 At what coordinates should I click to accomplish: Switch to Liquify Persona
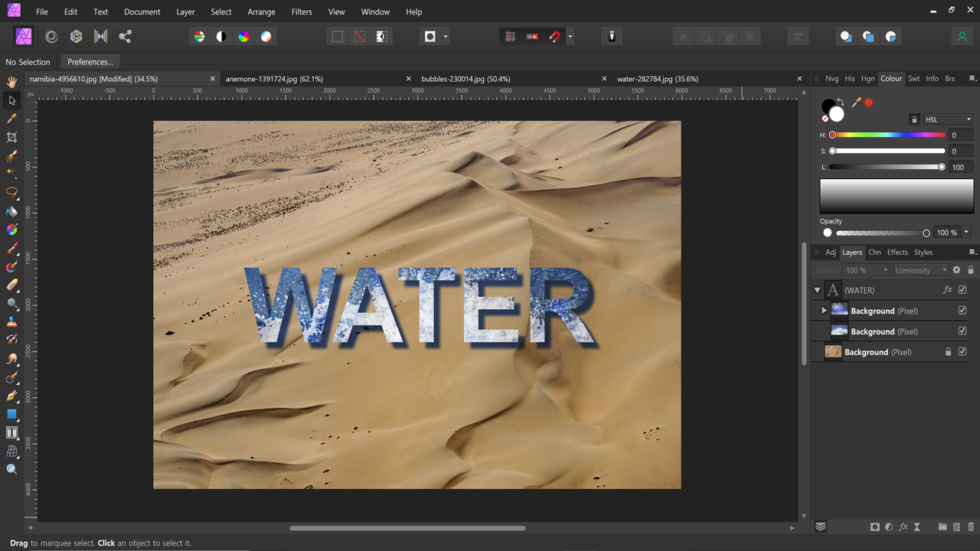tap(51, 36)
